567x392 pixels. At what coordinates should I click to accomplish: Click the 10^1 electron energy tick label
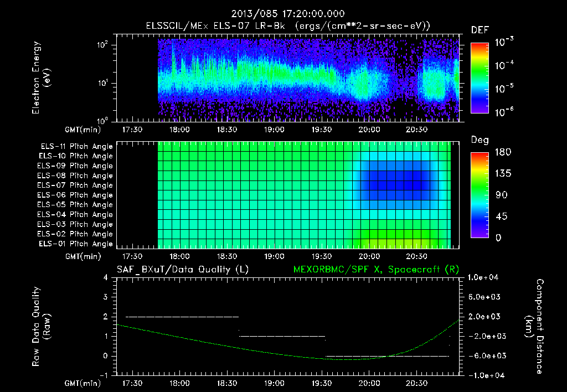click(x=102, y=83)
